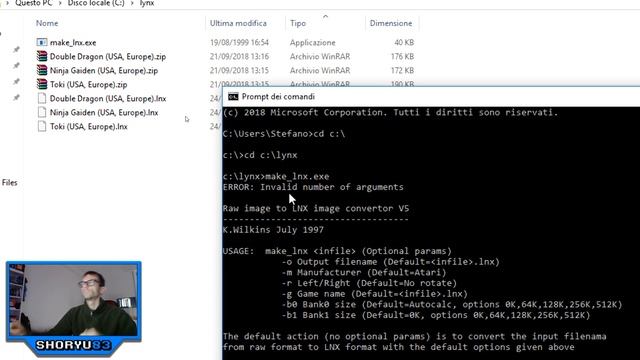The height and width of the screenshot is (360, 640).
Task: Expand breadcrumb chevron after Questo PC
Action: [60, 3]
